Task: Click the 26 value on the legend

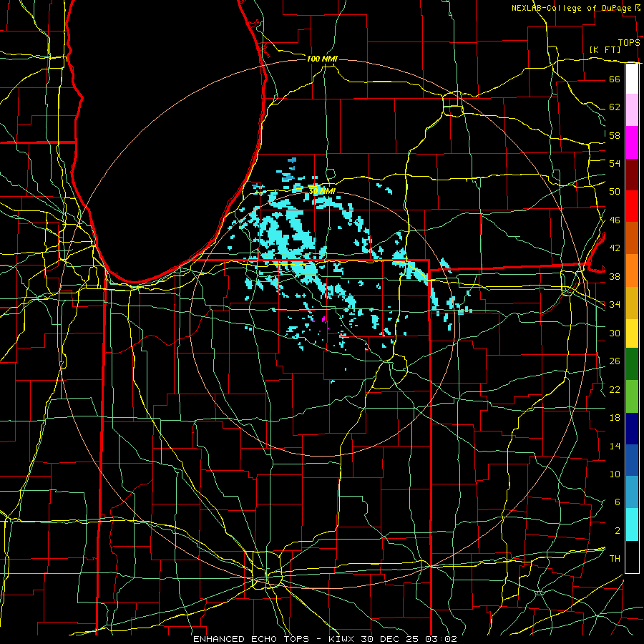Action: point(615,361)
